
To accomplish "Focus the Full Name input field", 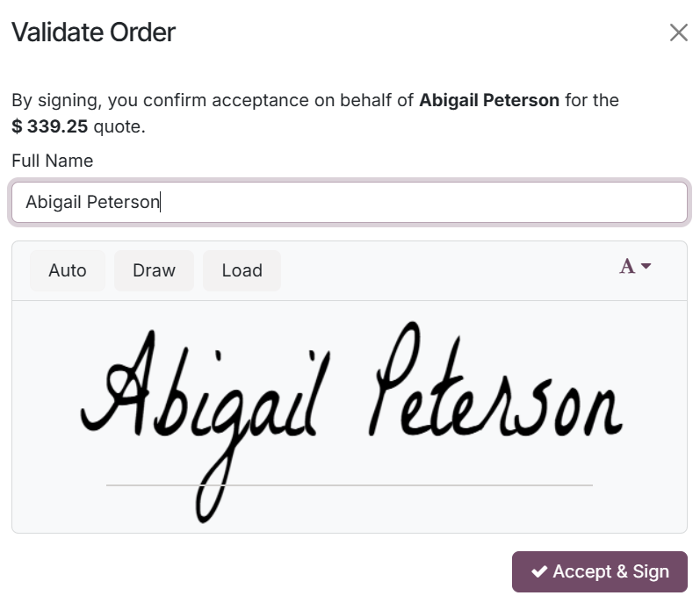I will tap(350, 202).
